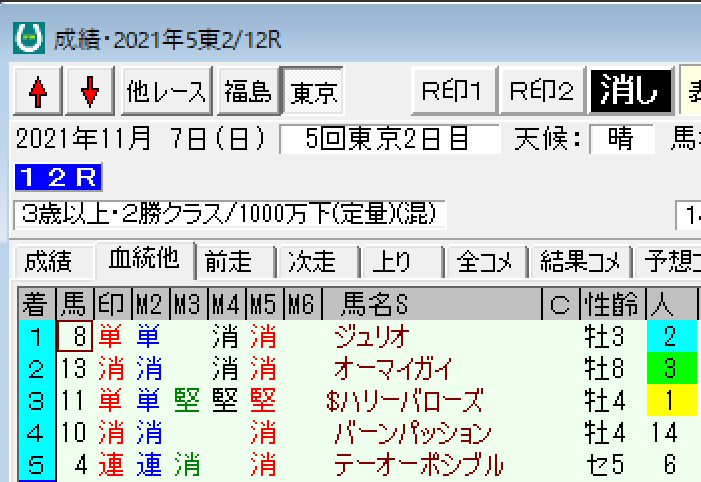
Task: Click the red down arrow button
Action: [x=90, y=92]
